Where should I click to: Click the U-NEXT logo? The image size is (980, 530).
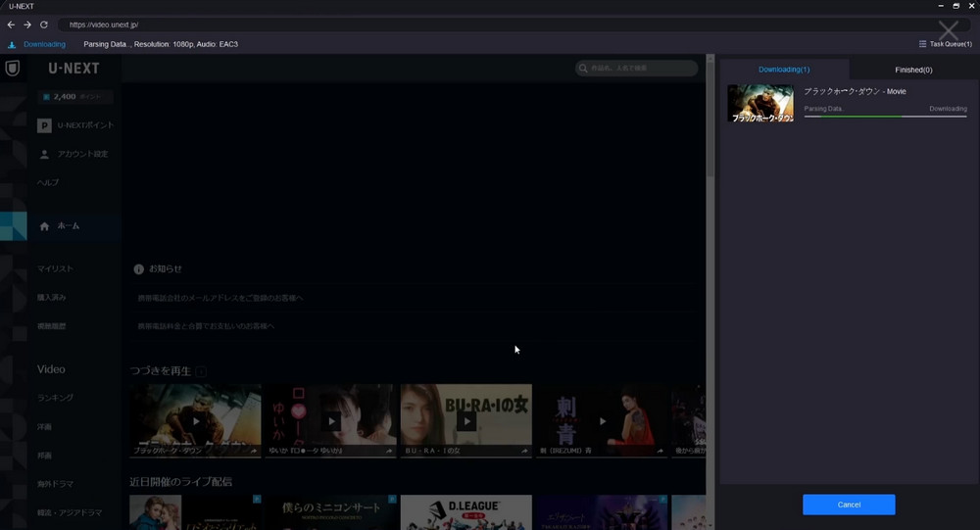click(x=73, y=69)
